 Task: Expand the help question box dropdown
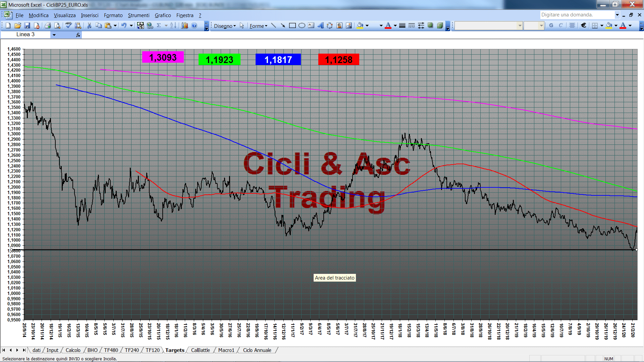pyautogui.click(x=617, y=15)
